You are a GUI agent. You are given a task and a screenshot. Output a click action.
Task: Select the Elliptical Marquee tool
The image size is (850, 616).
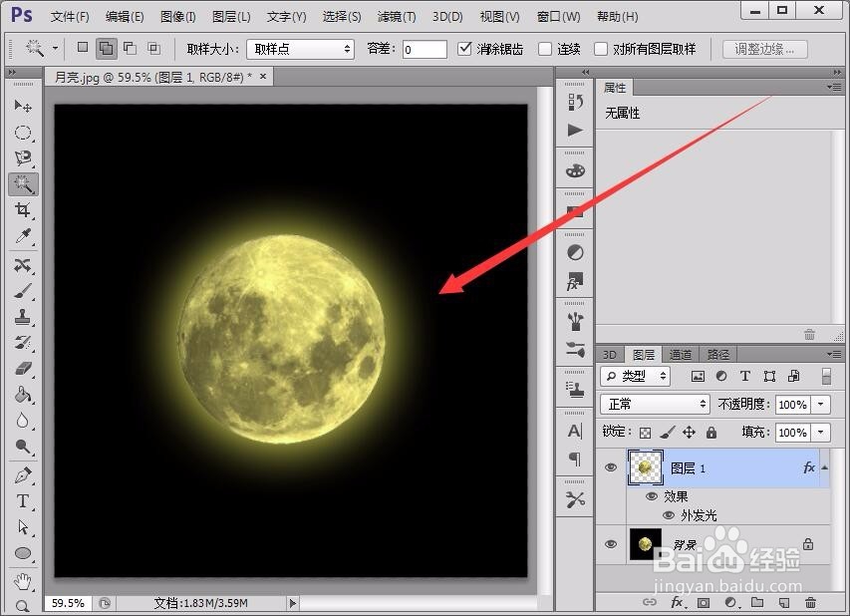coord(23,133)
